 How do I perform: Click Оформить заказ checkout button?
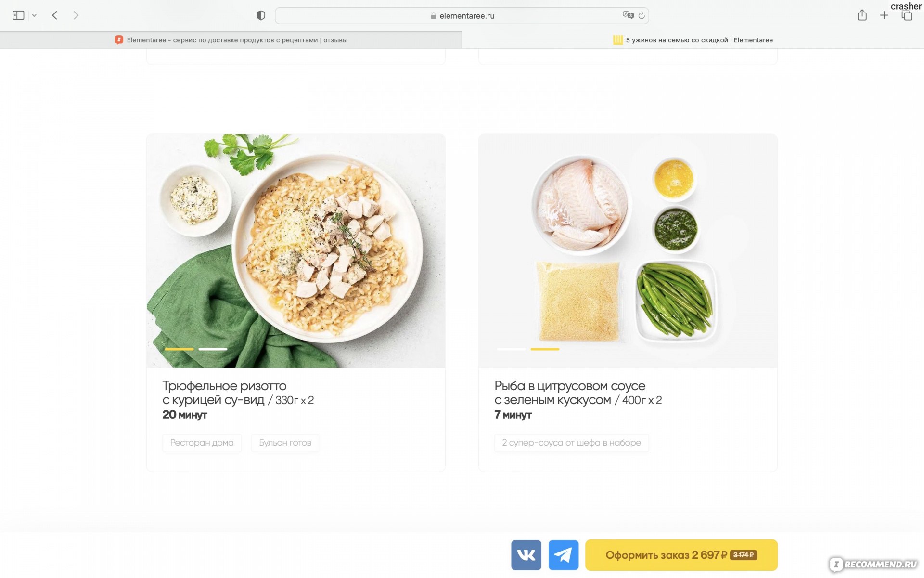coord(681,555)
